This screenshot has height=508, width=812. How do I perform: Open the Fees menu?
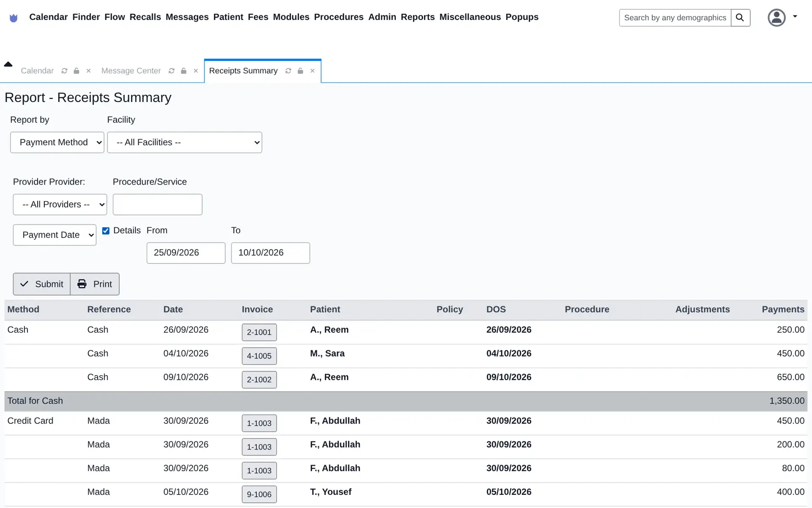tap(258, 17)
